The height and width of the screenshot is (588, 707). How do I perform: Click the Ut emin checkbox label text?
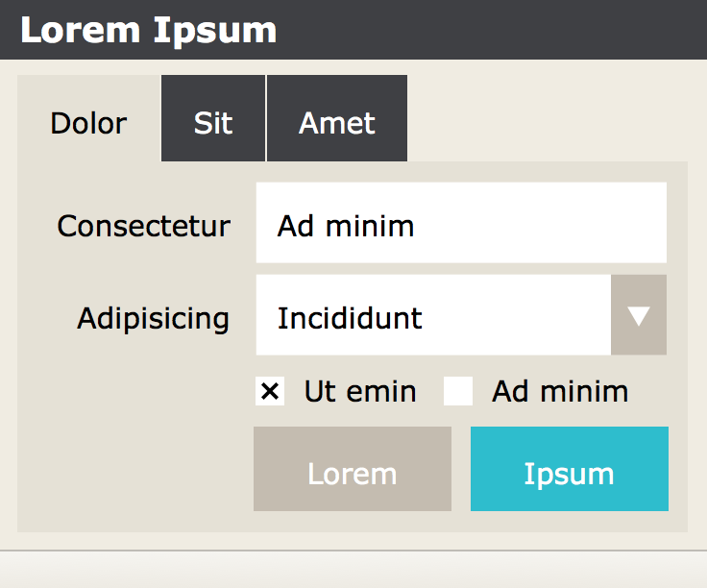point(360,392)
